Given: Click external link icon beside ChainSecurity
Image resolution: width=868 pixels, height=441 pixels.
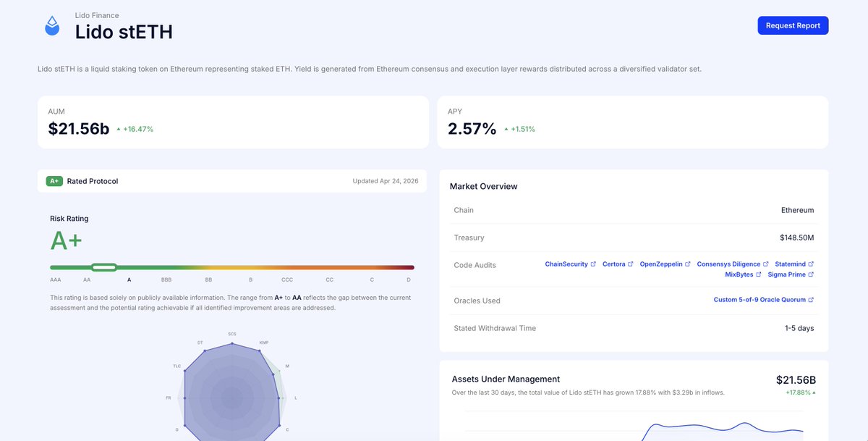Looking at the screenshot, I should tap(594, 264).
